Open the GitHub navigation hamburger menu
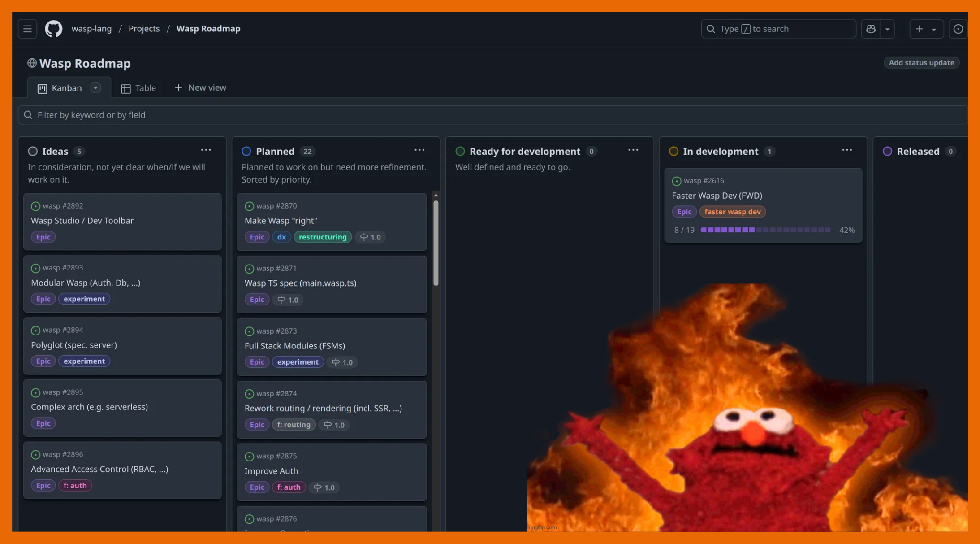 point(27,28)
